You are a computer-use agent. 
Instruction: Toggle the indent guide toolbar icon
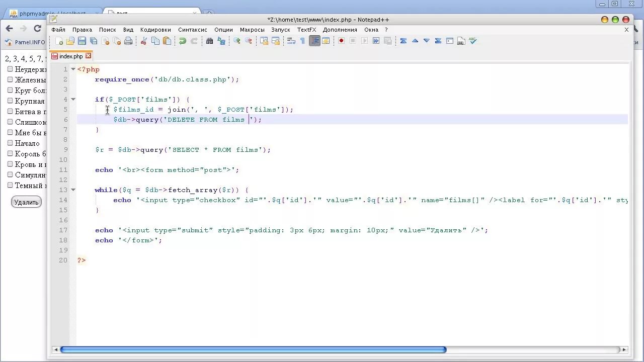(314, 41)
